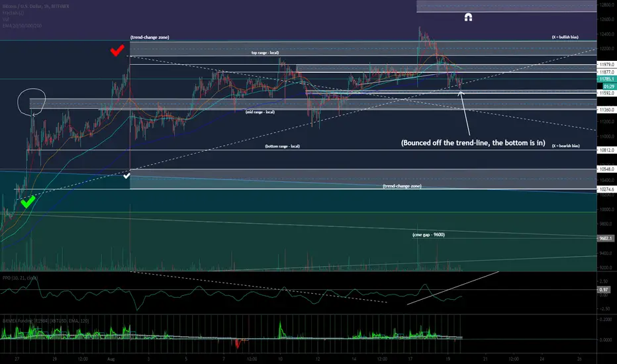
Task: Click the 01:29 bar countdown label
Action: (609, 87)
